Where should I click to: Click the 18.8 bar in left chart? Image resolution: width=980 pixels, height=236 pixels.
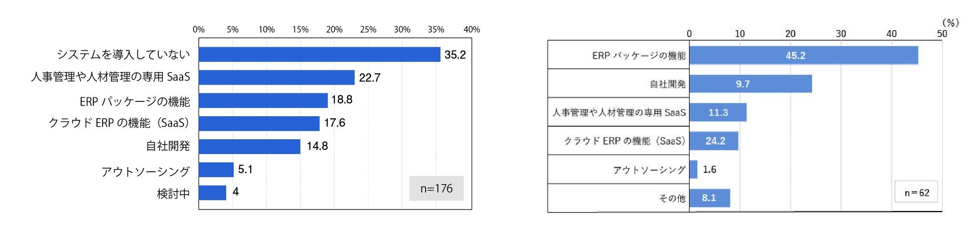tap(263, 100)
